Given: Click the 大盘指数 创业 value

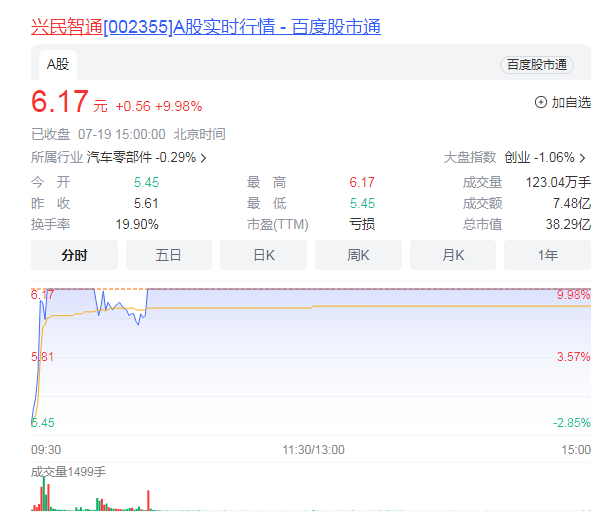Looking at the screenshot, I should click(x=539, y=158).
